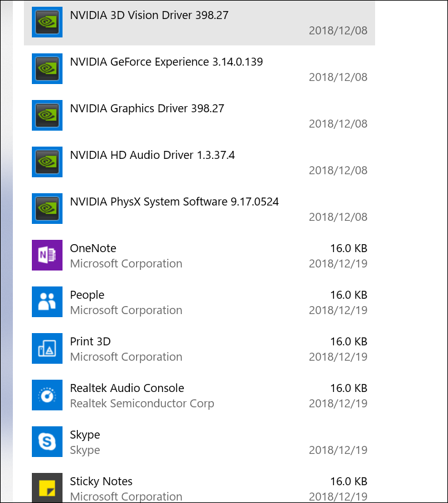This screenshot has width=448, height=503.
Task: Click the People app icon
Action: (x=47, y=302)
